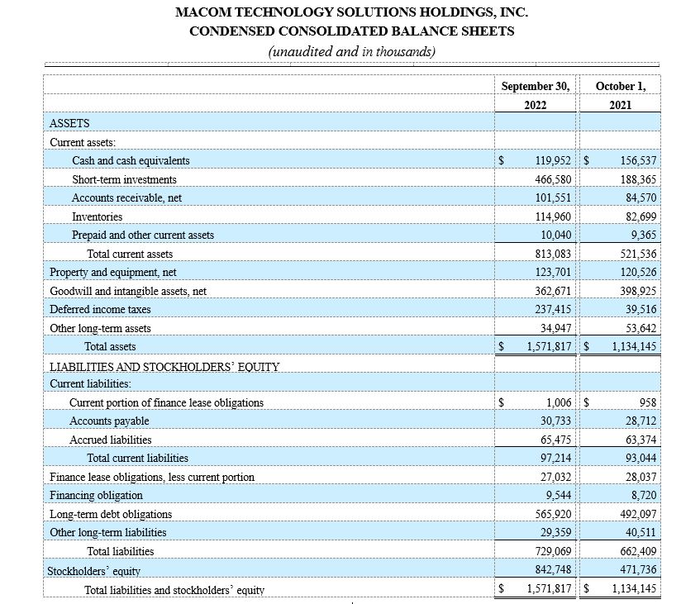Image resolution: width=700 pixels, height=604 pixels.
Task: Click goodwill value 398,925
Action: [638, 291]
